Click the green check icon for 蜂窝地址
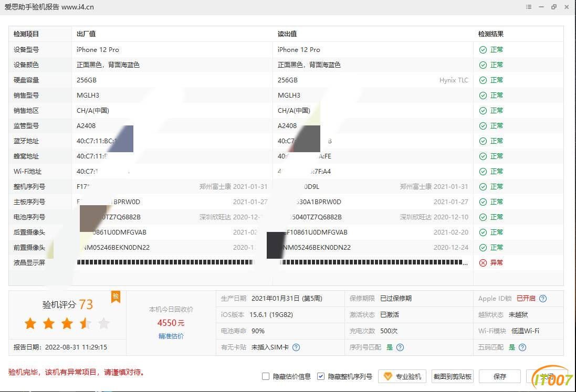 tap(483, 156)
